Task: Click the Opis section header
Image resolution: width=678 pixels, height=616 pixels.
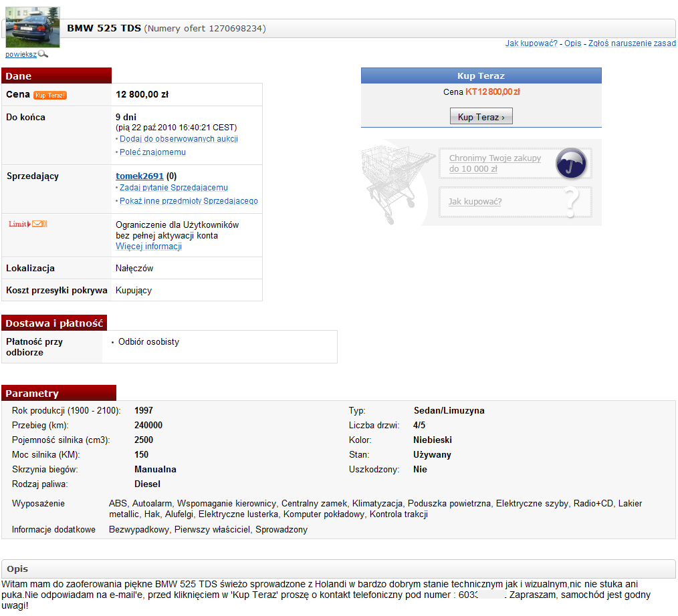Action: point(338,569)
